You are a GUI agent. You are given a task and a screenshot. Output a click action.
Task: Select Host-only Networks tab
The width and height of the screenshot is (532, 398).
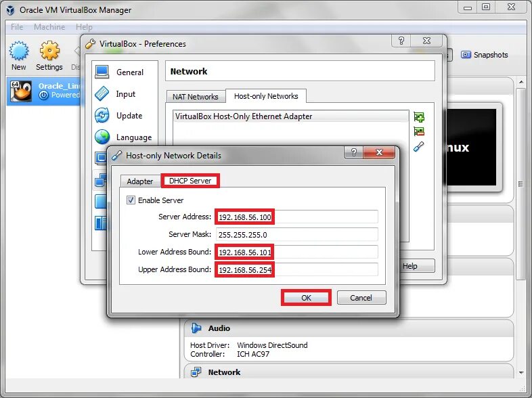coord(266,96)
